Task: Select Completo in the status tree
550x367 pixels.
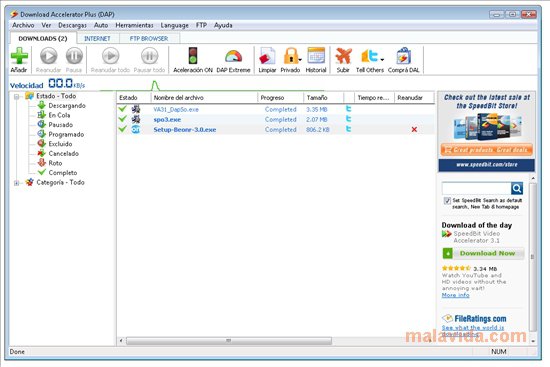Action: tap(63, 173)
